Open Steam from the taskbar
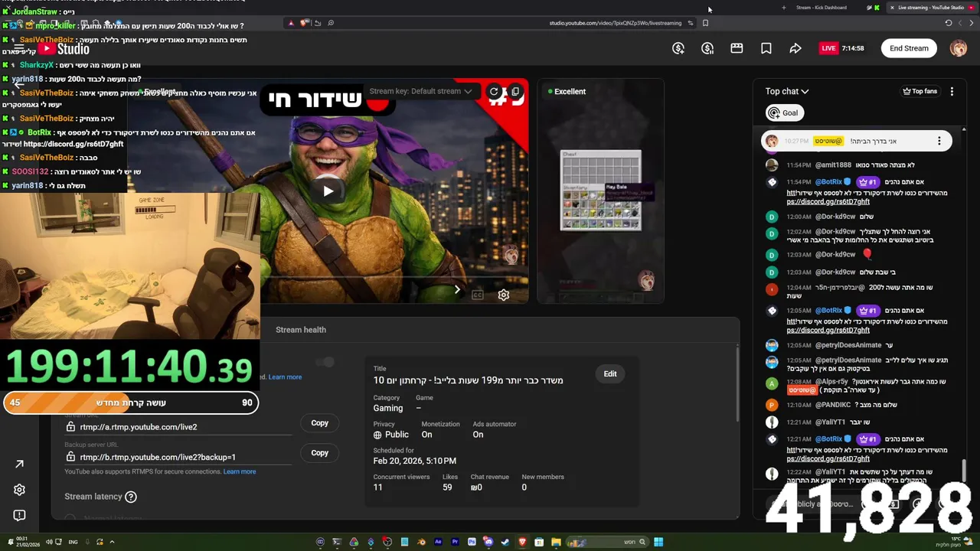980x551 pixels. click(x=505, y=543)
